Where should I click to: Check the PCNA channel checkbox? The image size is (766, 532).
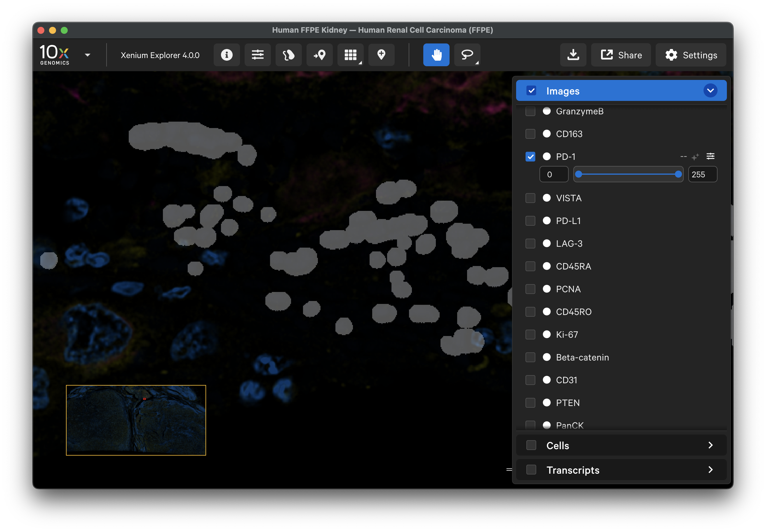530,289
